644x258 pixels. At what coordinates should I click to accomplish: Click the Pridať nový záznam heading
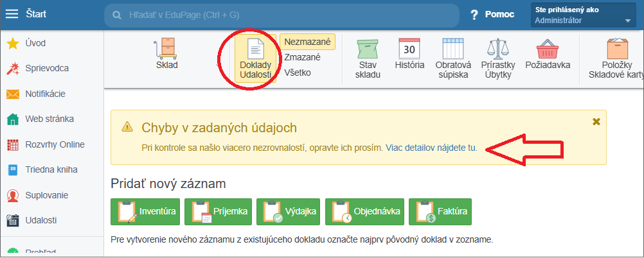pos(168,184)
